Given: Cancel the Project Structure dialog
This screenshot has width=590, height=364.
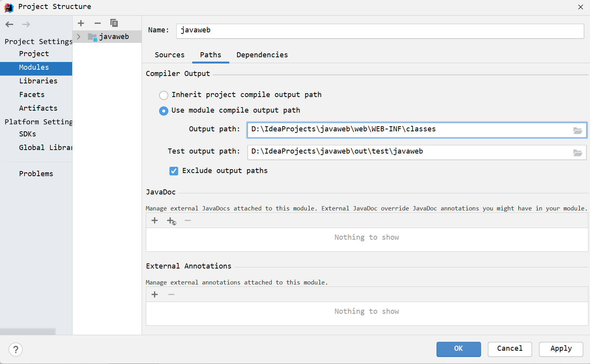Looking at the screenshot, I should pyautogui.click(x=510, y=349).
